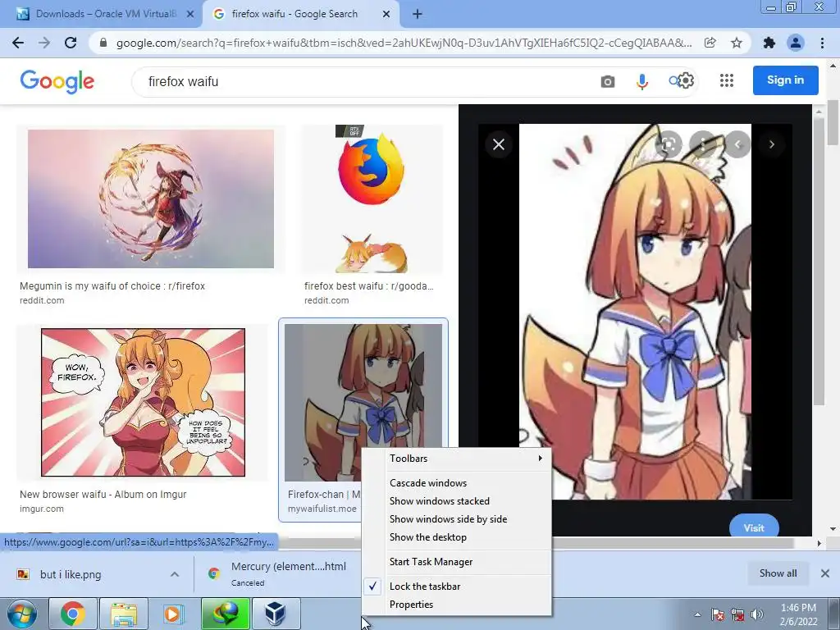Bookmark this page with the star icon

tap(737, 43)
